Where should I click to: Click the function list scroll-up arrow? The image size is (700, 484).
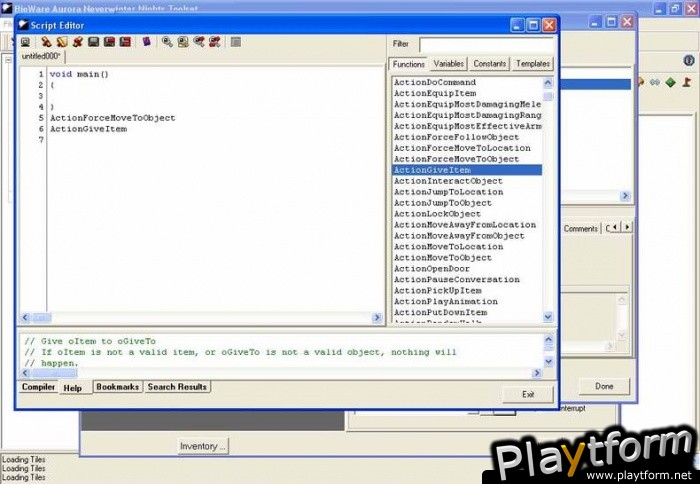(x=548, y=83)
